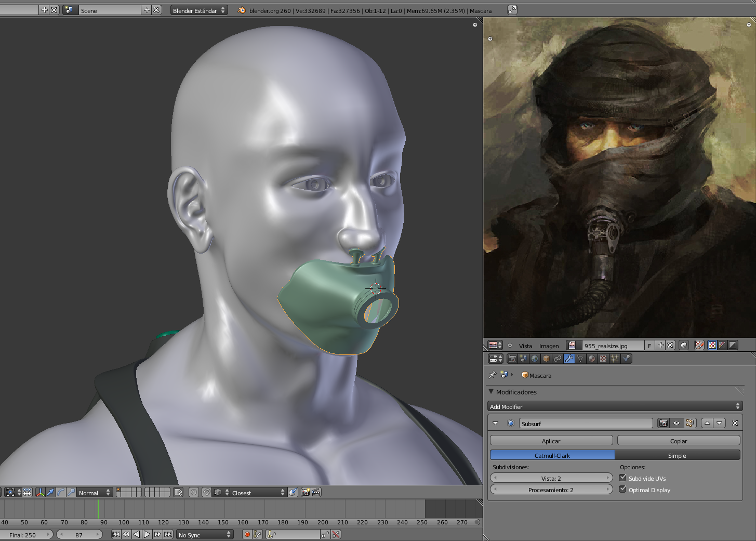Open the Imagen menu in image editor
Image resolution: width=756 pixels, height=541 pixels.
click(x=549, y=346)
